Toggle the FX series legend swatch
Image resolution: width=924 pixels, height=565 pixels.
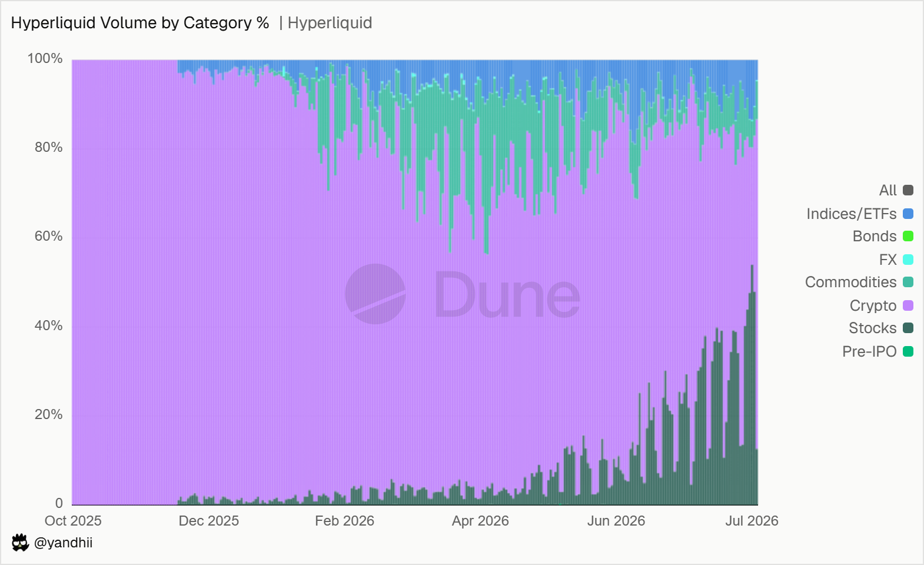point(908,260)
